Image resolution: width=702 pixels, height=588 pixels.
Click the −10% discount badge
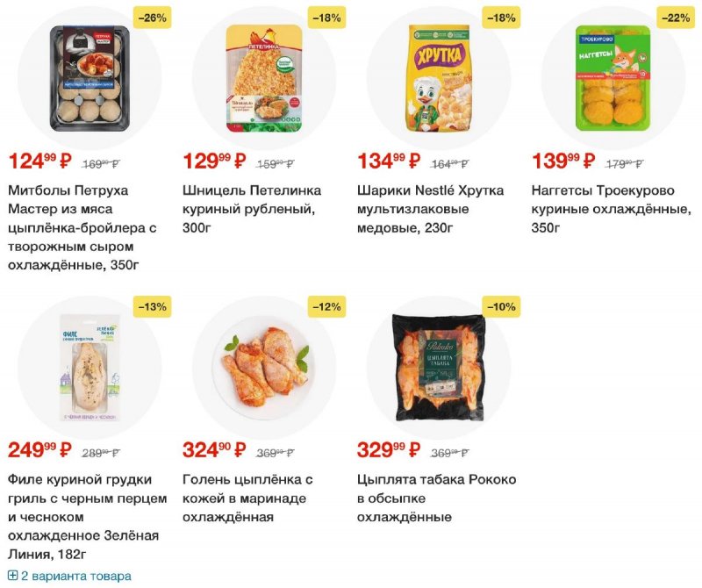[x=501, y=306]
